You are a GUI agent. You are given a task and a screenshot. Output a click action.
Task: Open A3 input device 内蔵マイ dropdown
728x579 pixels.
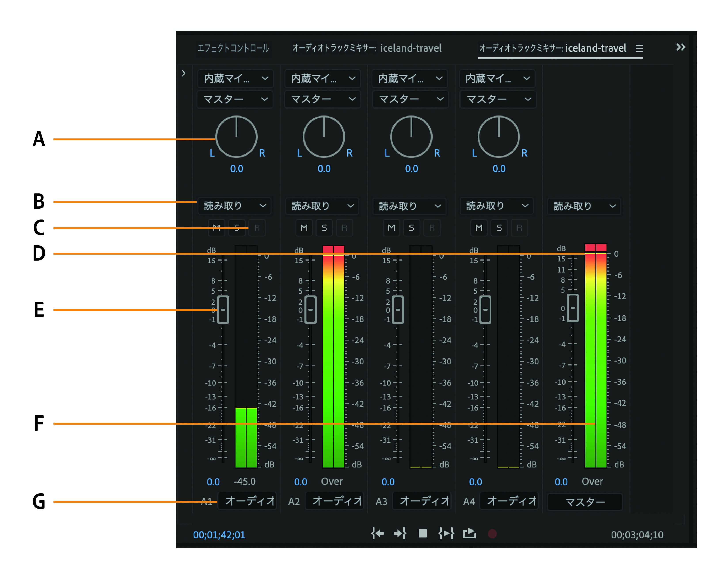(x=410, y=78)
